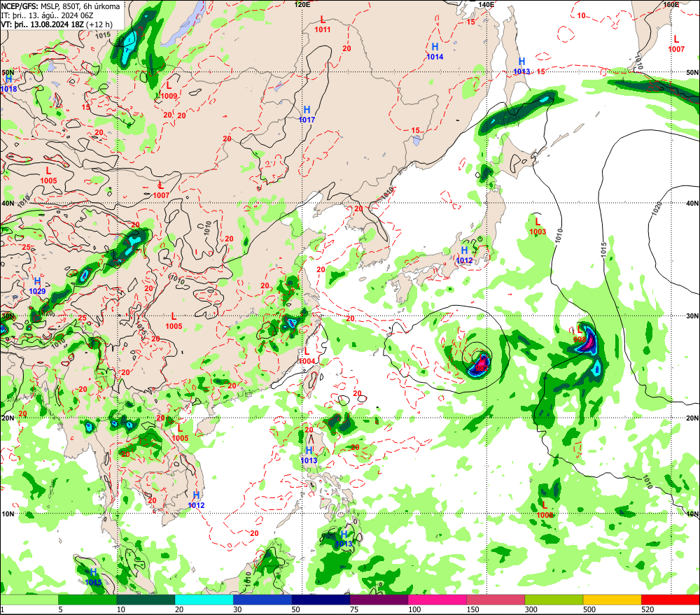The height and width of the screenshot is (615, 700).
Task: Click the L 1003 low east of Japan
Action: (x=538, y=226)
